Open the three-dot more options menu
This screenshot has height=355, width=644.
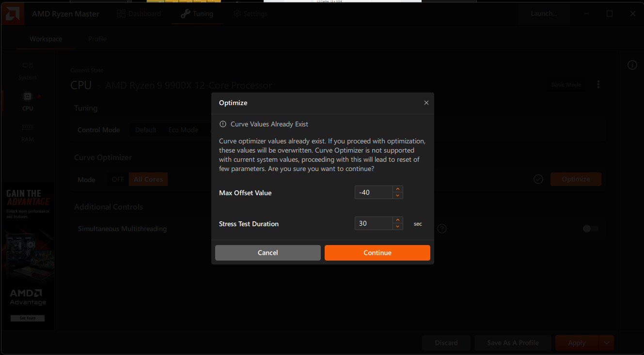598,84
